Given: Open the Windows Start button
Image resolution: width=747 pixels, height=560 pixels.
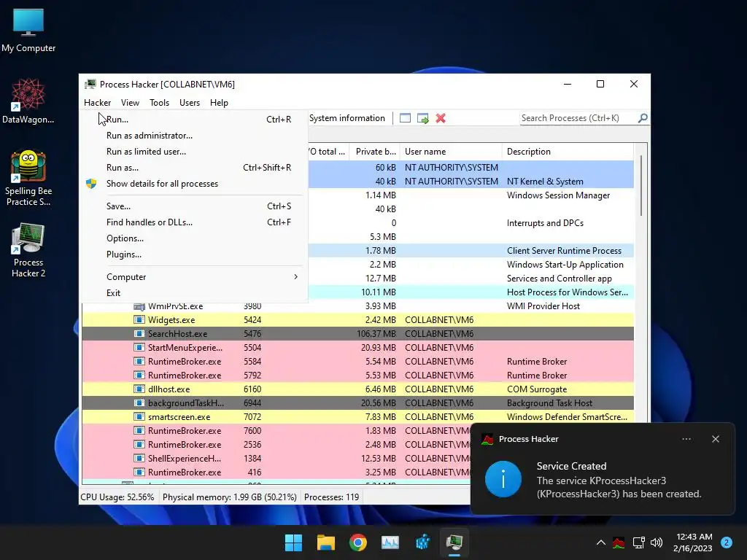Looking at the screenshot, I should [x=293, y=542].
